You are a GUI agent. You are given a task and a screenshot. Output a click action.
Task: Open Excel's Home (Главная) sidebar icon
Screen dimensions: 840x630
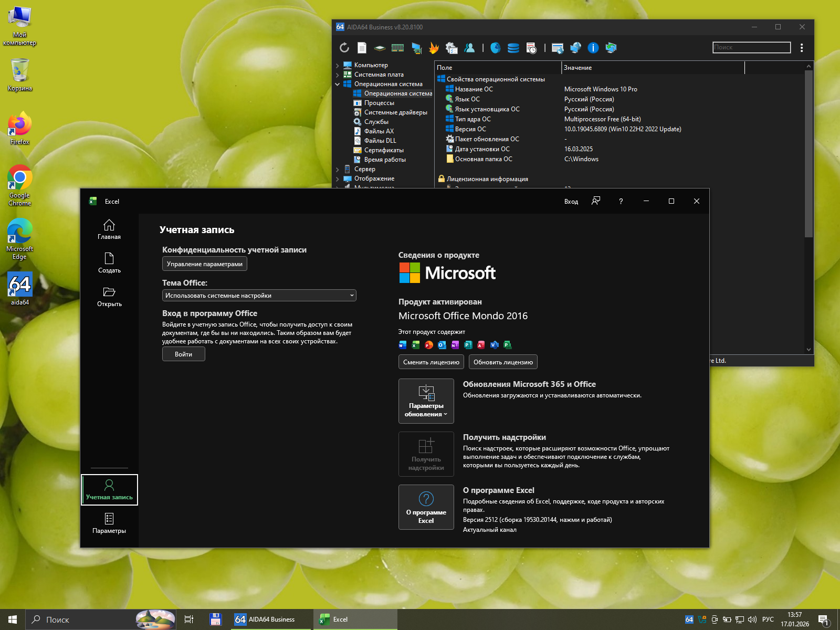tap(109, 229)
